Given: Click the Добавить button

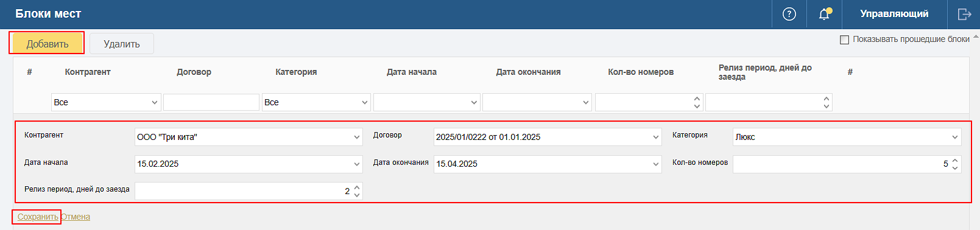Looking at the screenshot, I should click(x=48, y=44).
